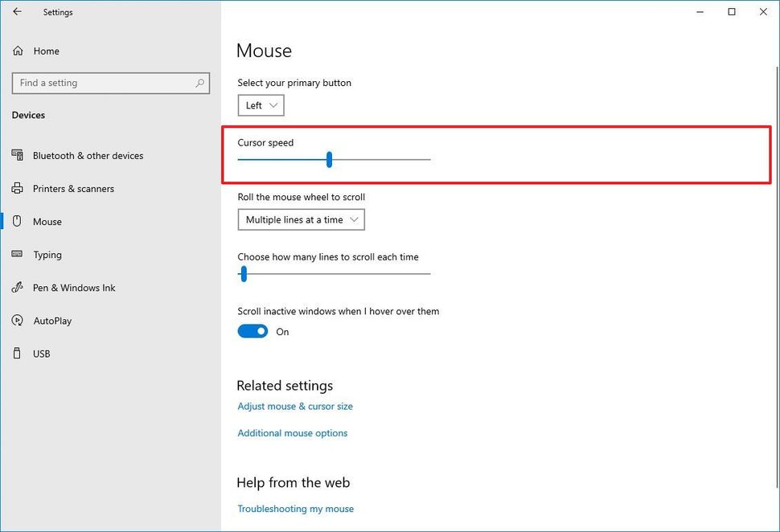The height and width of the screenshot is (532, 780).
Task: Open the Multiple lines at a time dropdown
Action: pyautogui.click(x=301, y=219)
